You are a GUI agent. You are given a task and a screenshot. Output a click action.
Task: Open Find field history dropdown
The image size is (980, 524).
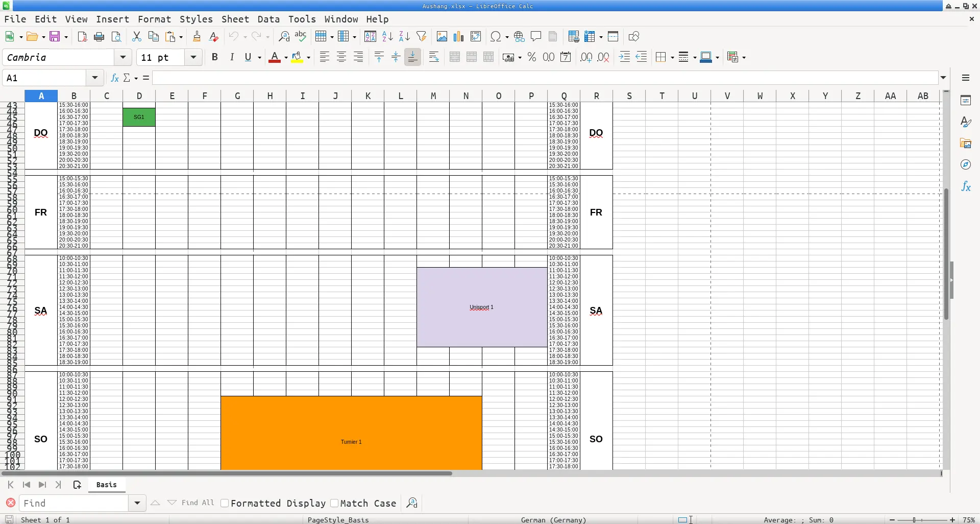137,503
